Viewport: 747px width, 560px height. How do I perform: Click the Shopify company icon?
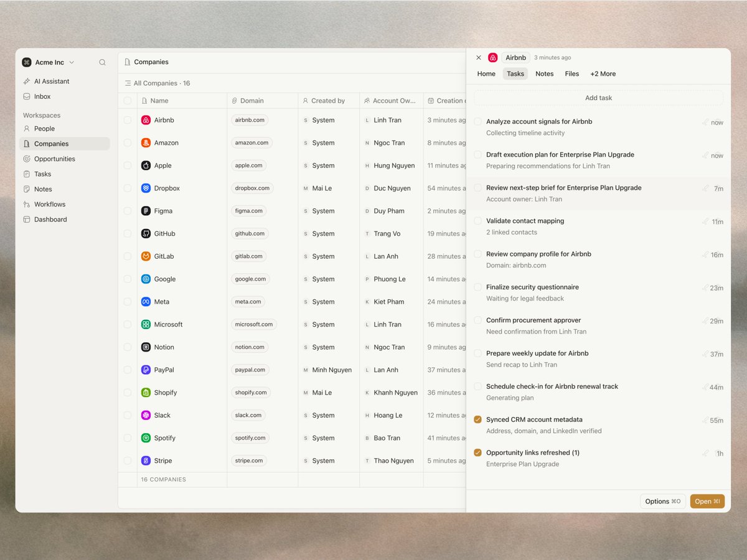146,393
